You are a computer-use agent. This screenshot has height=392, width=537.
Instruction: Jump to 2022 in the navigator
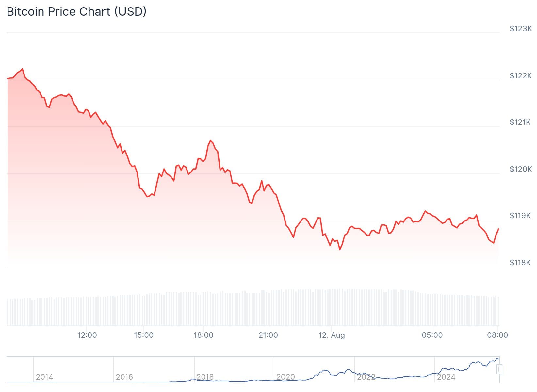366,377
